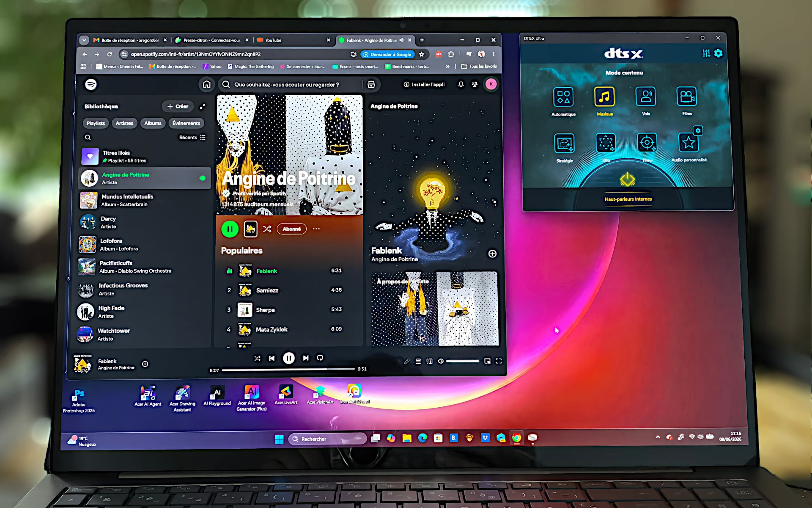Go to the previous track in the player bar
812x508 pixels.
pyautogui.click(x=272, y=358)
